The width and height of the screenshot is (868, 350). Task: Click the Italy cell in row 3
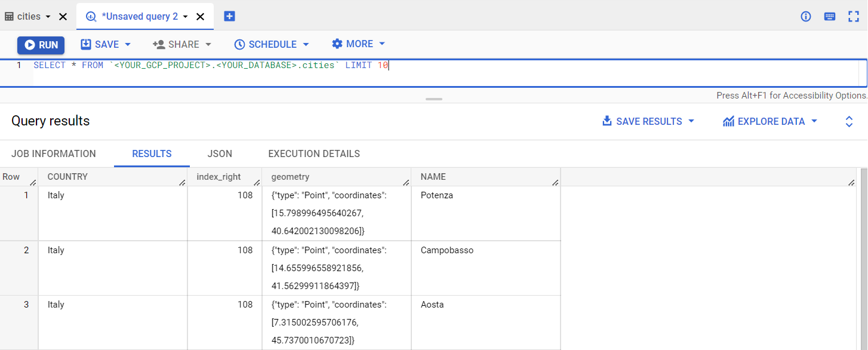tap(113, 323)
